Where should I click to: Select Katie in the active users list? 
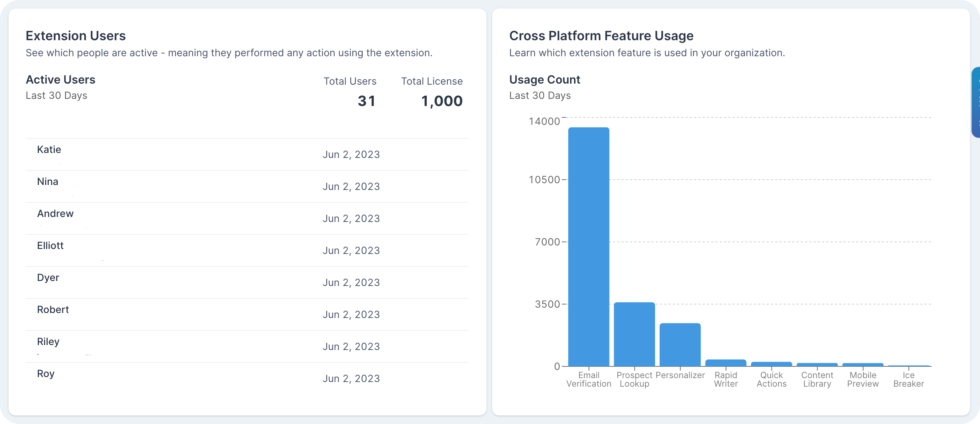247,154
